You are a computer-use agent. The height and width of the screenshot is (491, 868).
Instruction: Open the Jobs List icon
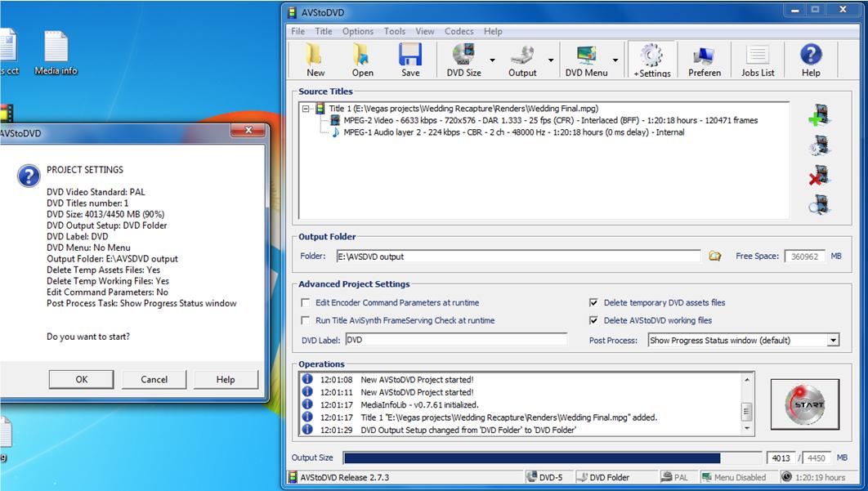(x=758, y=60)
